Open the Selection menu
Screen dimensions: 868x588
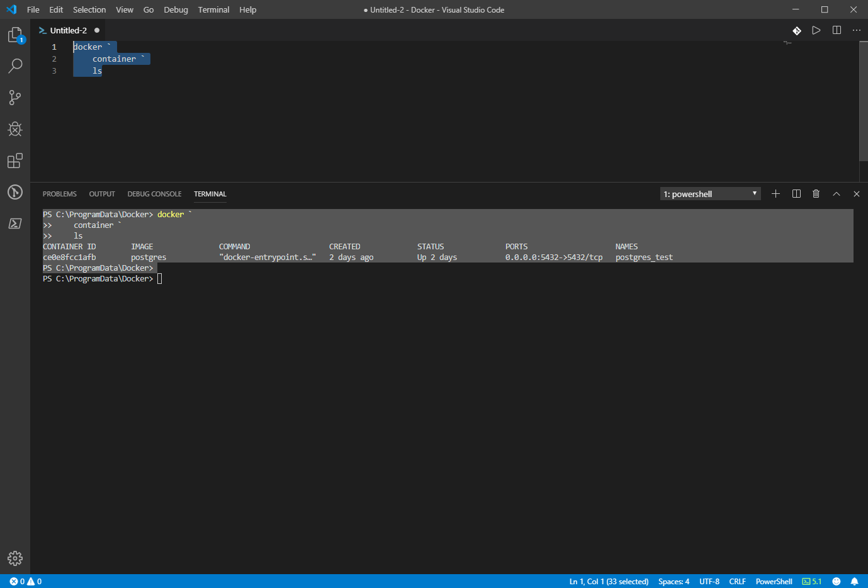coord(89,9)
